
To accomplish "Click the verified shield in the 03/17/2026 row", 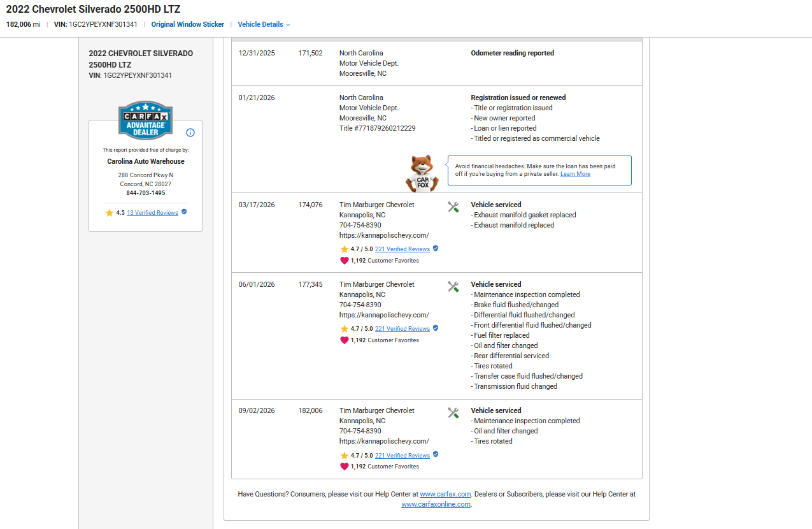I will [x=436, y=249].
